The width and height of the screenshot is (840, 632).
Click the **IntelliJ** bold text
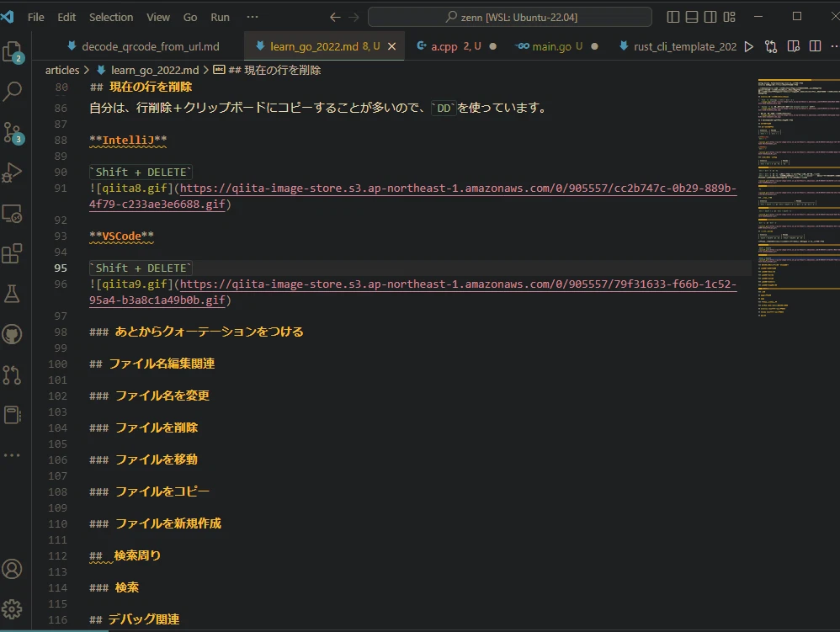pos(128,141)
